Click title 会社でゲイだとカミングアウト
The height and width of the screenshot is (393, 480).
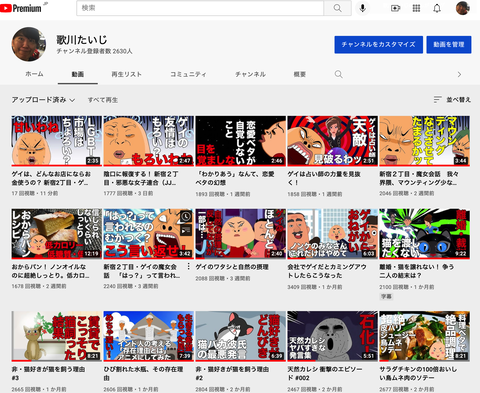tap(327, 271)
